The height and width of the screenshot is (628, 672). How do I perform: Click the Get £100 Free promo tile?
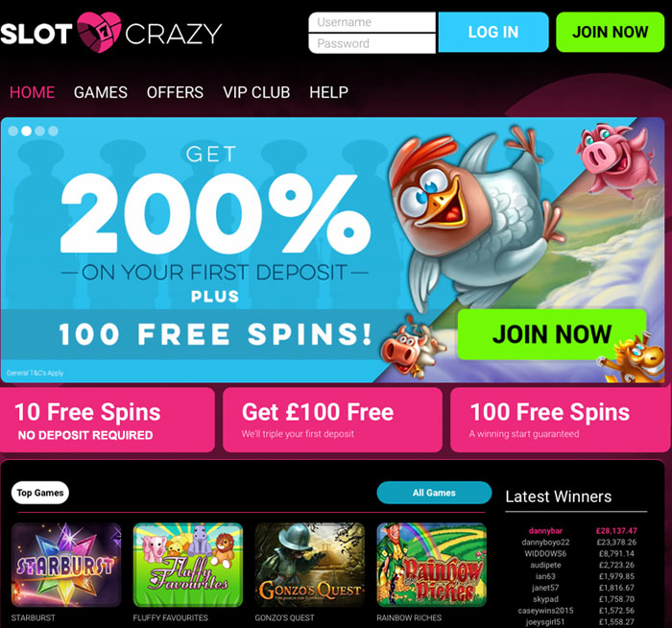(332, 420)
